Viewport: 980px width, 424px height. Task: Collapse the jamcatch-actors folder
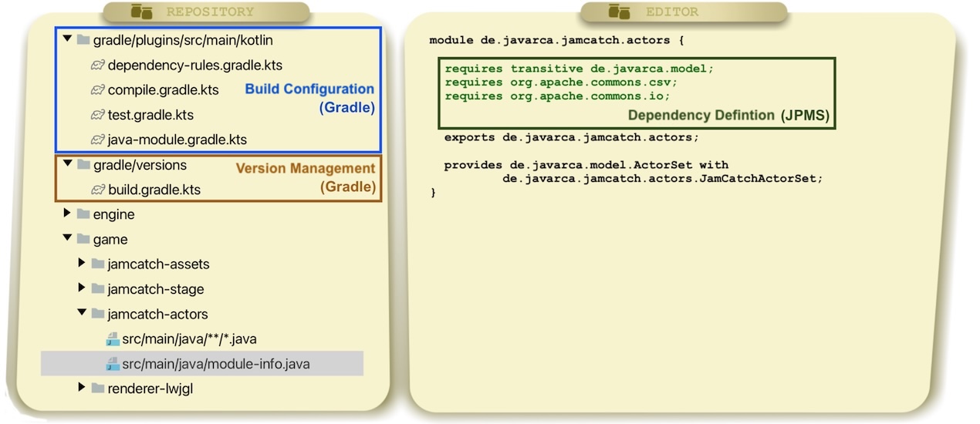point(82,314)
